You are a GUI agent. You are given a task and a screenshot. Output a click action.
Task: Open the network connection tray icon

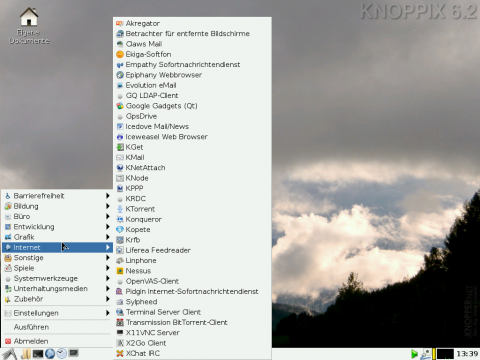425,354
